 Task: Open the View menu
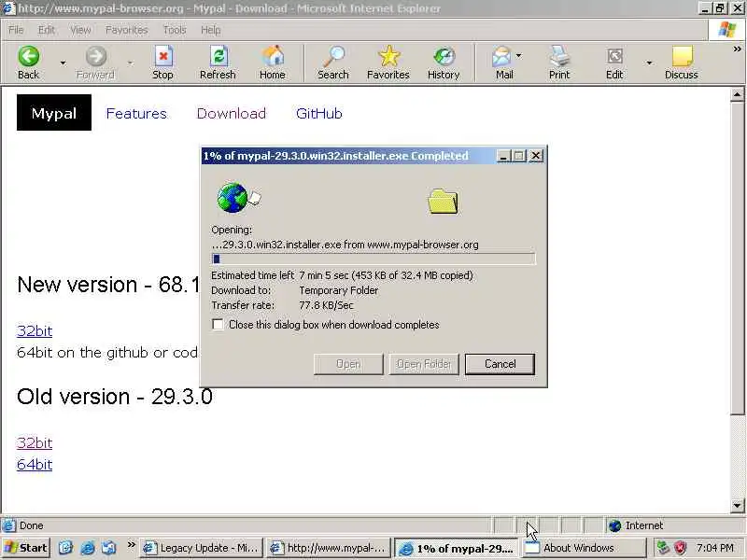tap(80, 30)
